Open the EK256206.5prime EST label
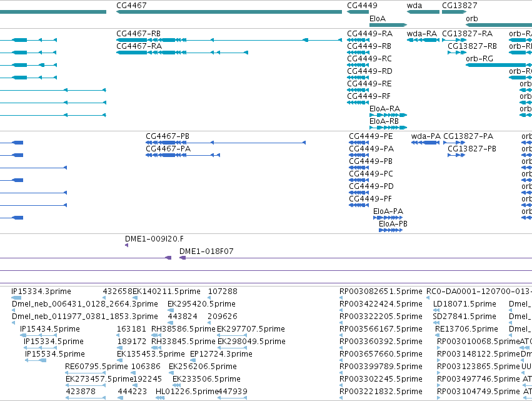532x401 pixels. [x=203, y=367]
